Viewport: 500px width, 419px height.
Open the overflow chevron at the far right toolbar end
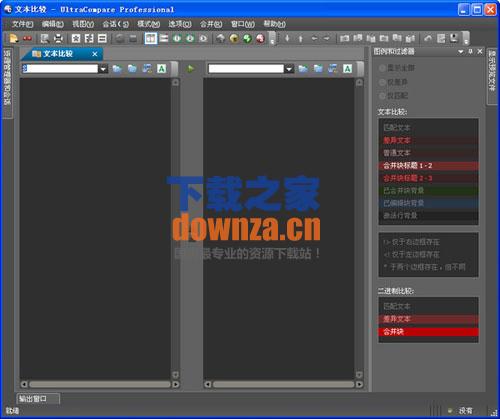tap(466, 39)
